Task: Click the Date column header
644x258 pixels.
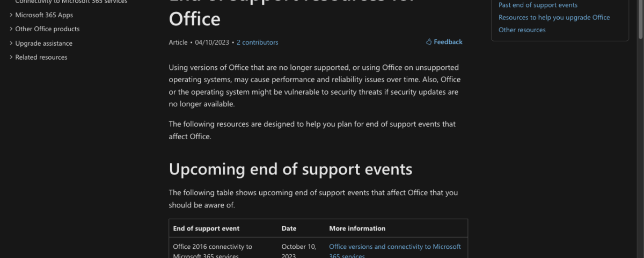Action: [289, 228]
